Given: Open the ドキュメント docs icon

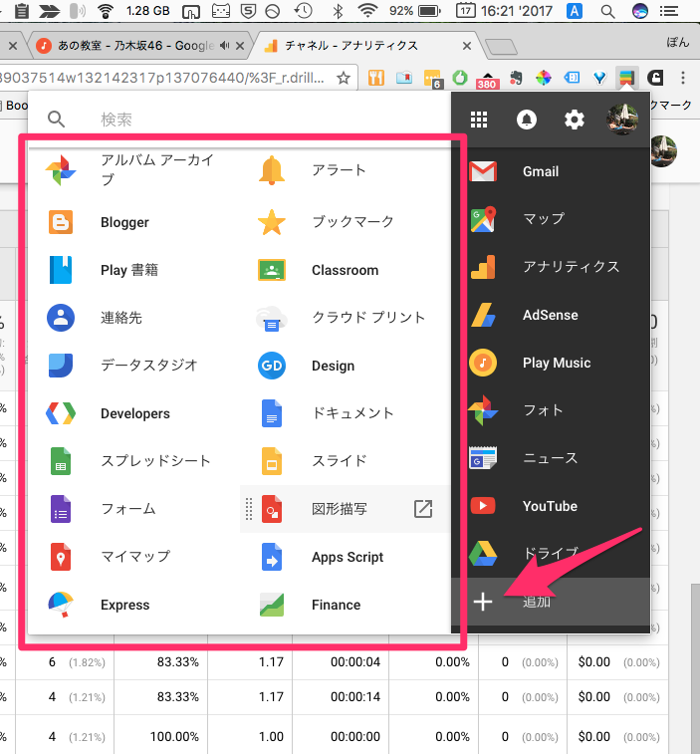Looking at the screenshot, I should pyautogui.click(x=272, y=413).
